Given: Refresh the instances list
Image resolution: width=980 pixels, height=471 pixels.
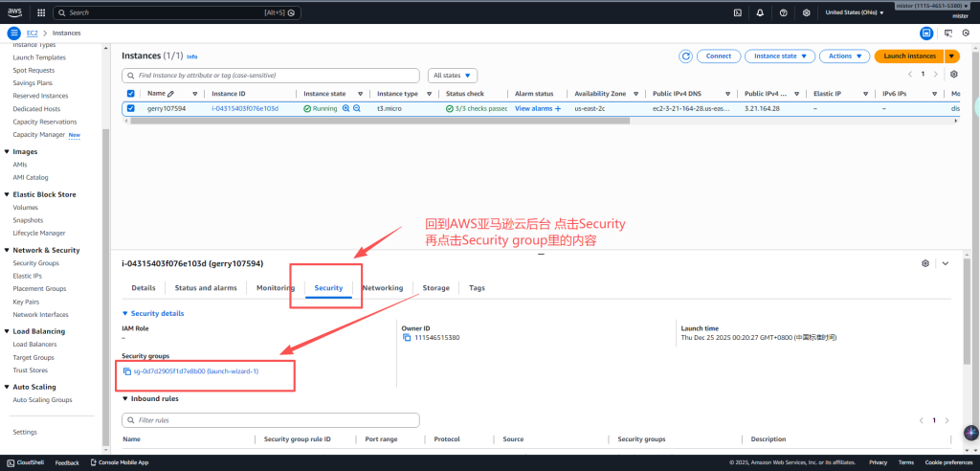Looking at the screenshot, I should (x=685, y=56).
